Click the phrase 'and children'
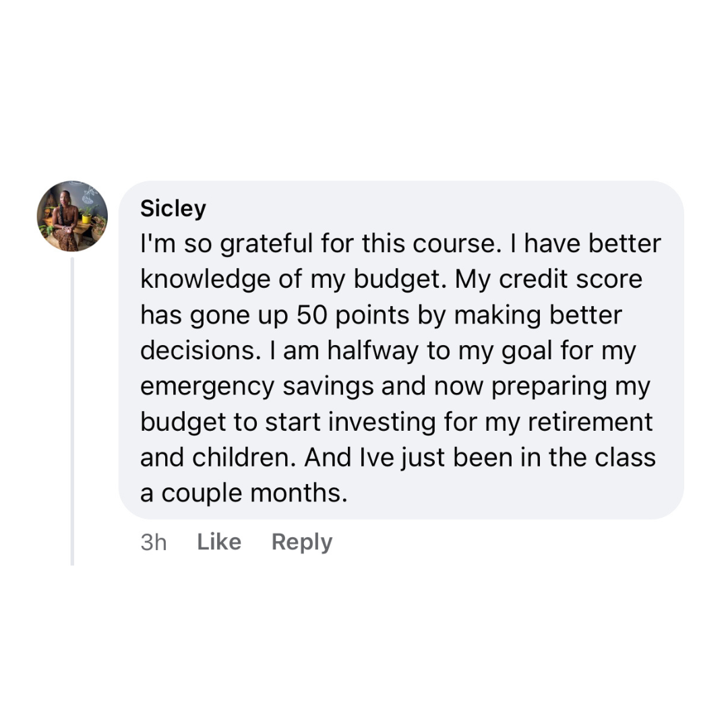The image size is (728, 728). pos(218,457)
